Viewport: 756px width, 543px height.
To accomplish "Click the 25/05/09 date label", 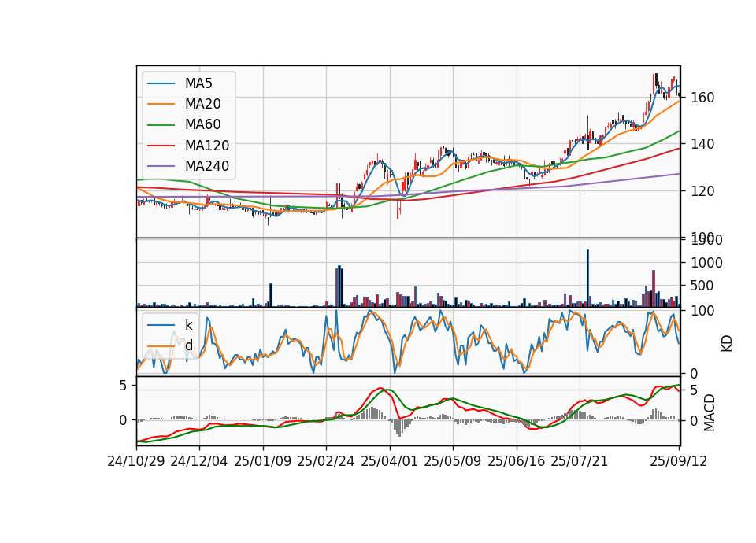I will (453, 462).
